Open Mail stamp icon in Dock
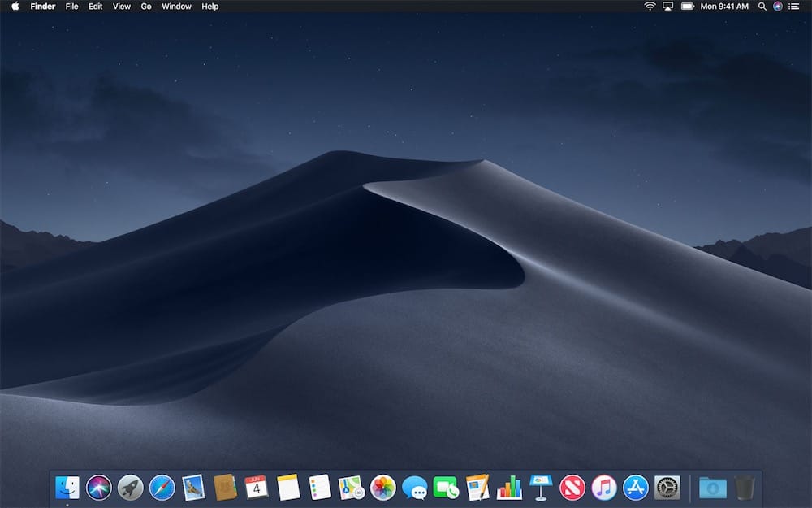This screenshot has width=812, height=508. 194,487
